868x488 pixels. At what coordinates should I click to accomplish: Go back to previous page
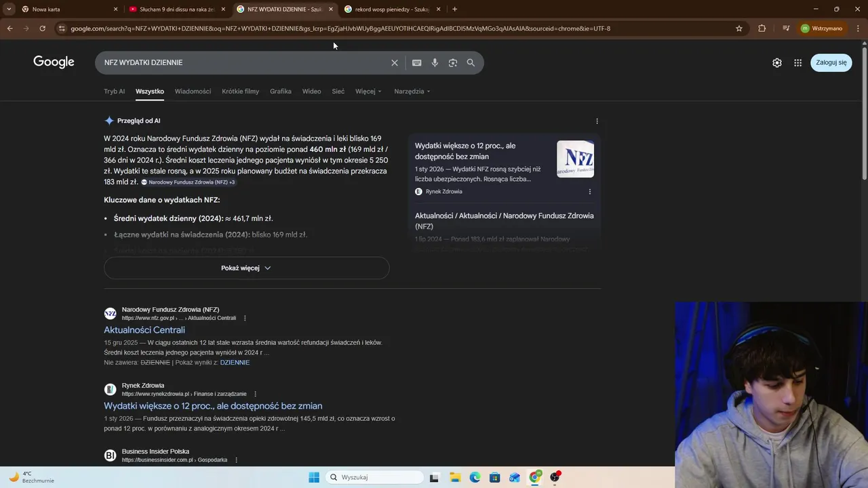[9, 28]
